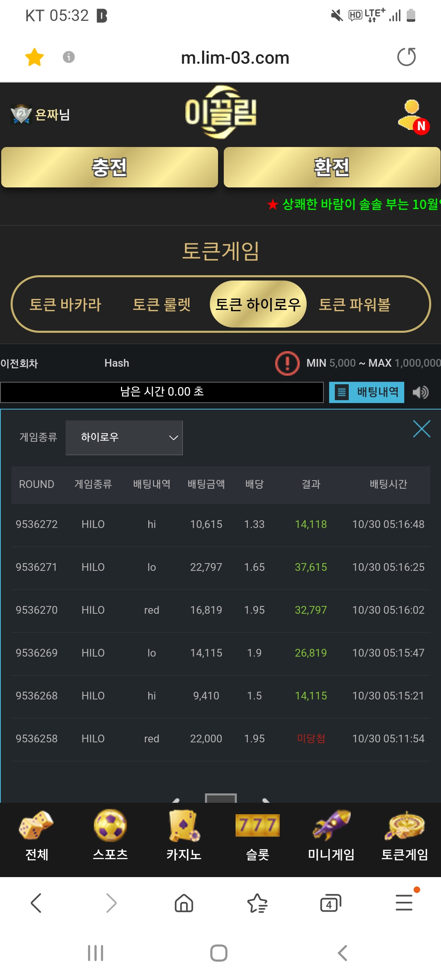Image resolution: width=441 pixels, height=980 pixels.
Task: Switch to the 토큰 바카라 tab
Action: click(65, 305)
